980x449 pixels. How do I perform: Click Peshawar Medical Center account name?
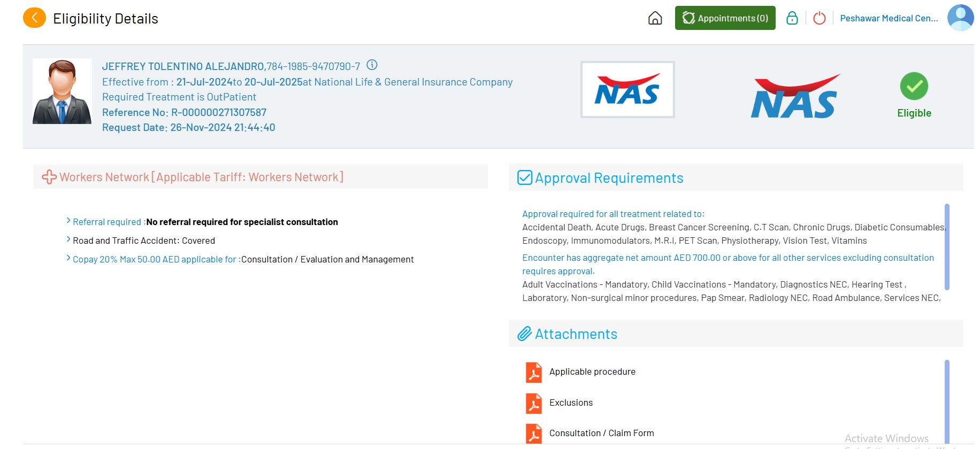coord(889,18)
